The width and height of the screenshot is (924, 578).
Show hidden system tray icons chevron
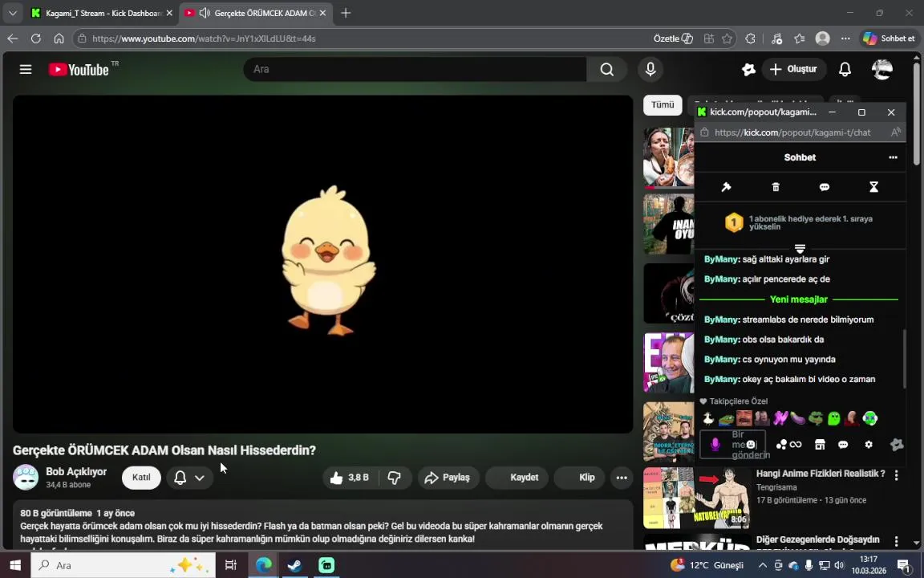pyautogui.click(x=763, y=566)
